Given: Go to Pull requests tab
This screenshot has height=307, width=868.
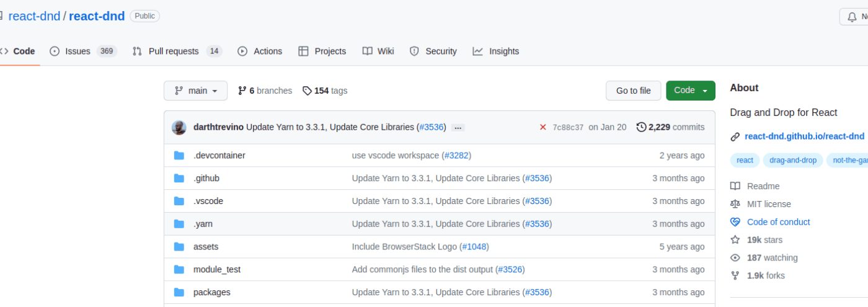Looking at the screenshot, I should [177, 51].
